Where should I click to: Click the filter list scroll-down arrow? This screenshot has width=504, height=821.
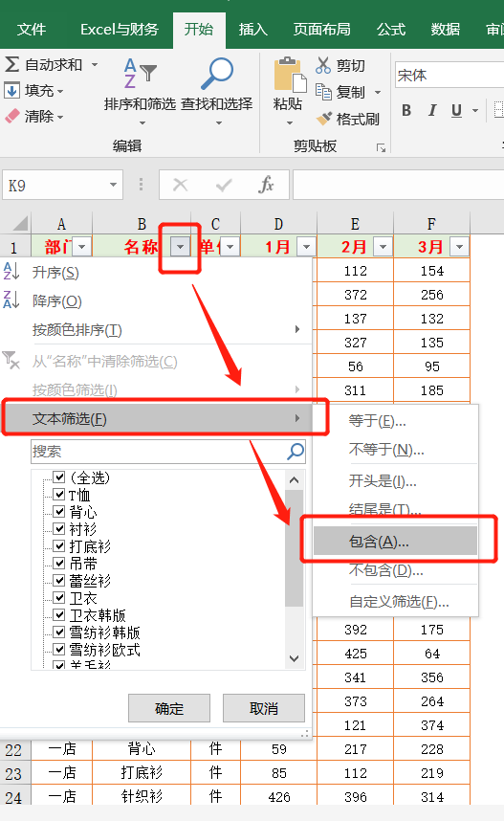click(x=295, y=658)
